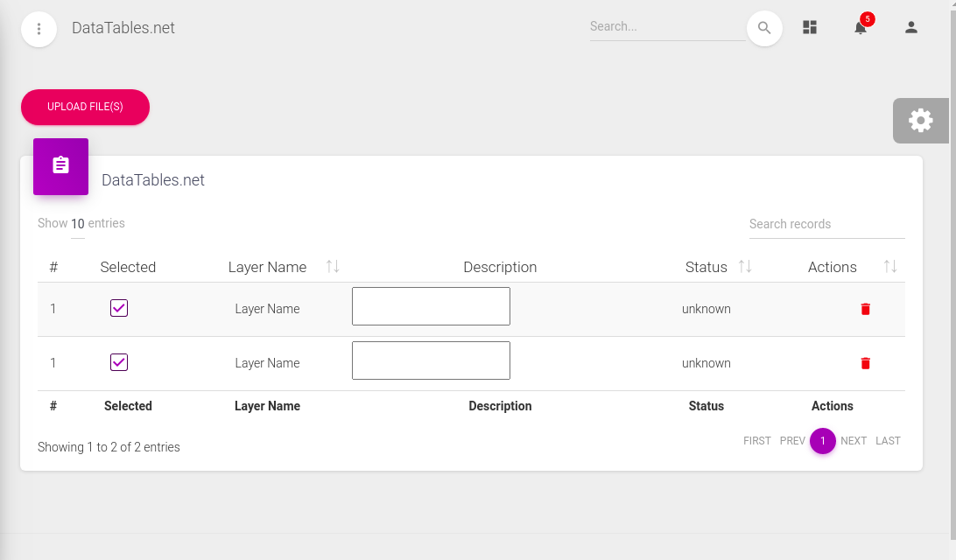Delete the second row with trash icon
This screenshot has height=560, width=956.
click(x=866, y=363)
